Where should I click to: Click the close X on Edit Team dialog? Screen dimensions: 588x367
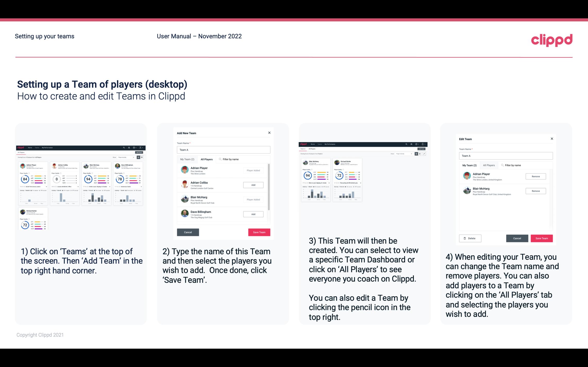(x=552, y=139)
